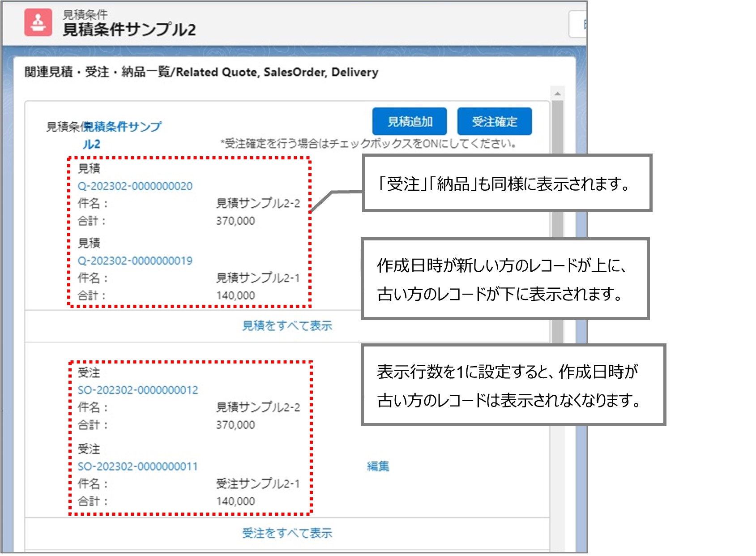Image resolution: width=756 pixels, height=556 pixels.
Task: Open quote Q-202302-0000000020
Action: (x=135, y=186)
